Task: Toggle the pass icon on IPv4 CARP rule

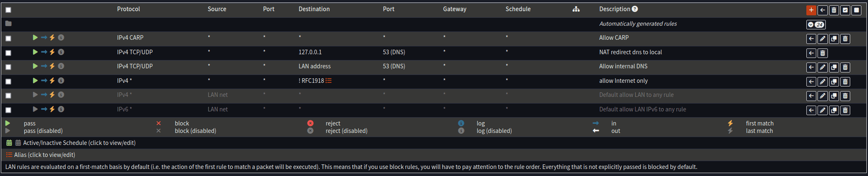Action: click(x=35, y=38)
